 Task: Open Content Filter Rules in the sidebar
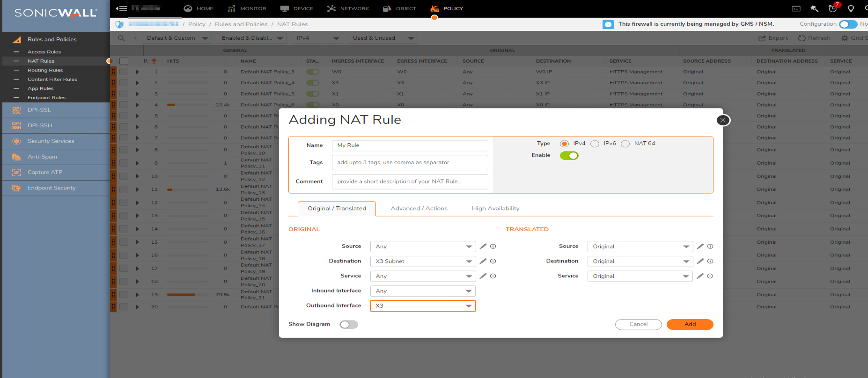[x=52, y=80]
